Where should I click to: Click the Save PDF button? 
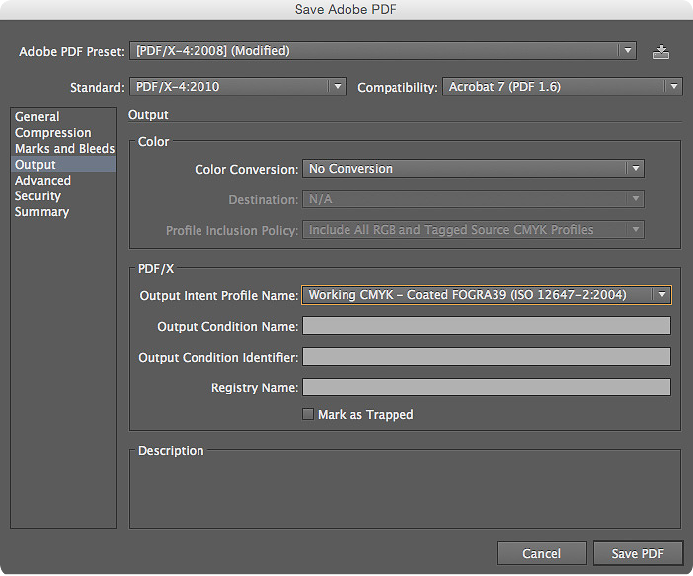click(638, 553)
